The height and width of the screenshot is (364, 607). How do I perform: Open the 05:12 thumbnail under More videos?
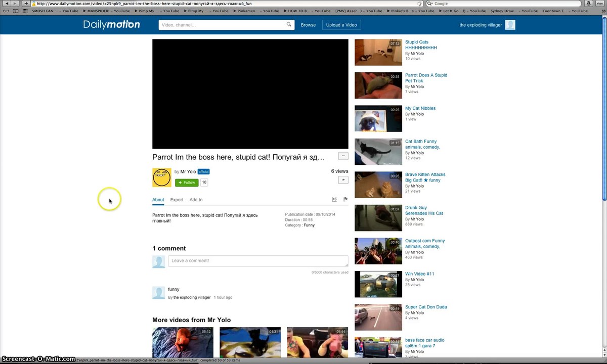pyautogui.click(x=183, y=342)
